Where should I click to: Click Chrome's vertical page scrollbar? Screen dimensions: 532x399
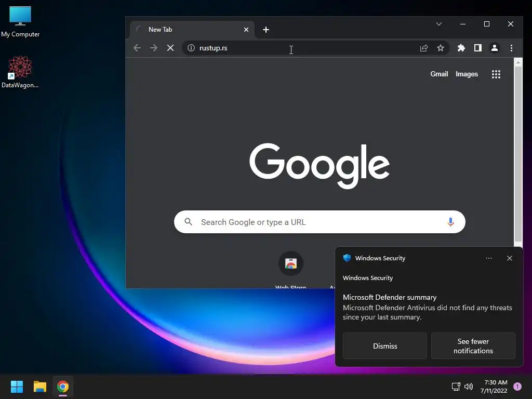(518, 153)
